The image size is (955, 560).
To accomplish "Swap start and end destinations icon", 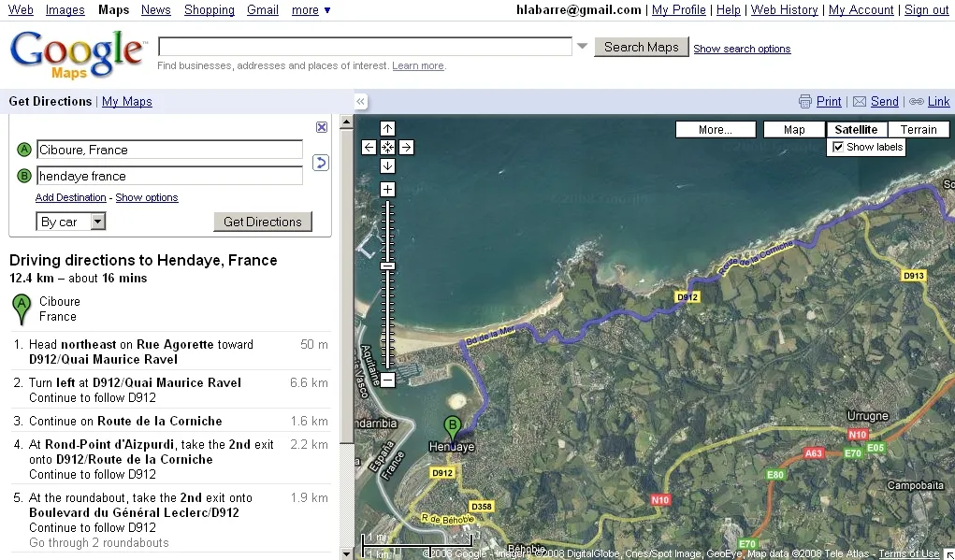I will tap(321, 163).
